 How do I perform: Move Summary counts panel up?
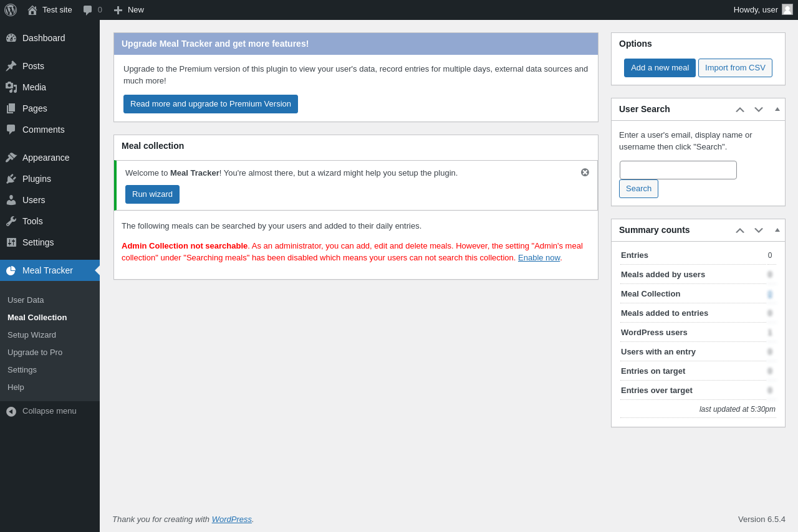[x=740, y=230]
